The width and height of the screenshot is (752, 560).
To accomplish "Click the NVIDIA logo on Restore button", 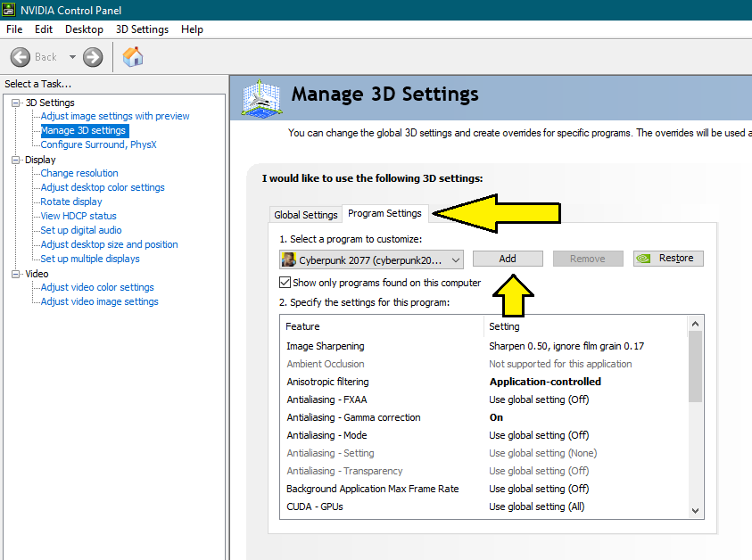I will tap(643, 259).
